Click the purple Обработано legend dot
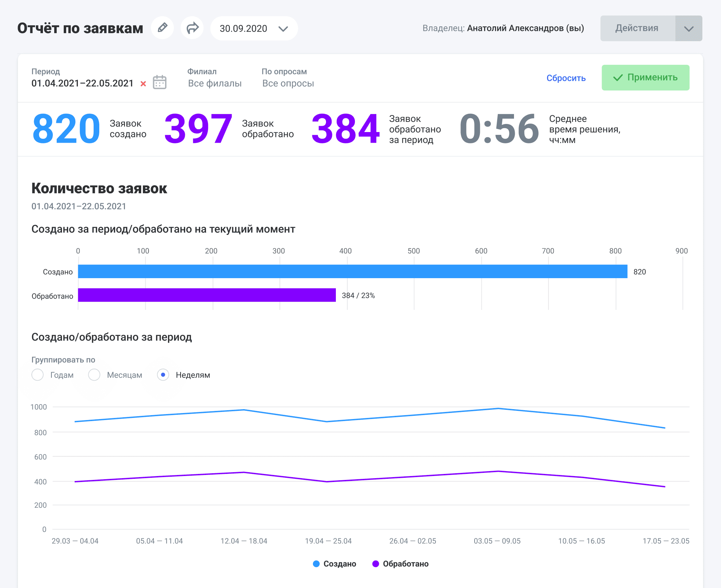Viewport: 721px width, 588px height. [x=376, y=564]
